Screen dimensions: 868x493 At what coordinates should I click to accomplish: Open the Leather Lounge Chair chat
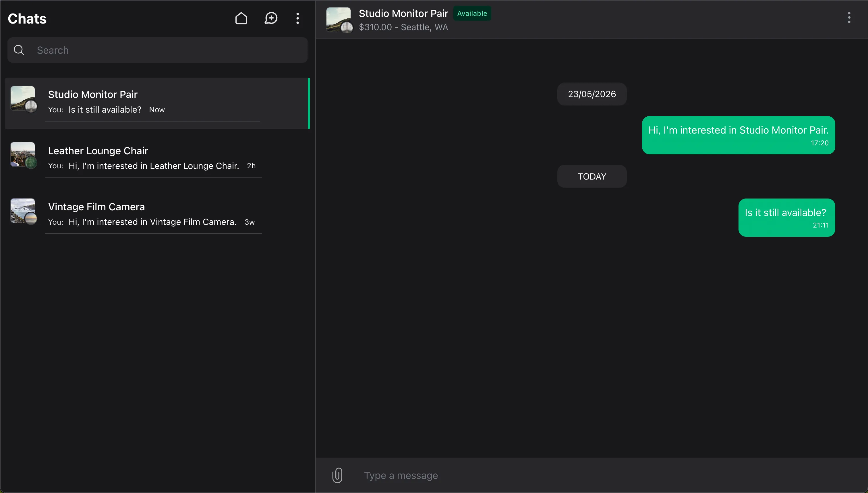point(157,159)
